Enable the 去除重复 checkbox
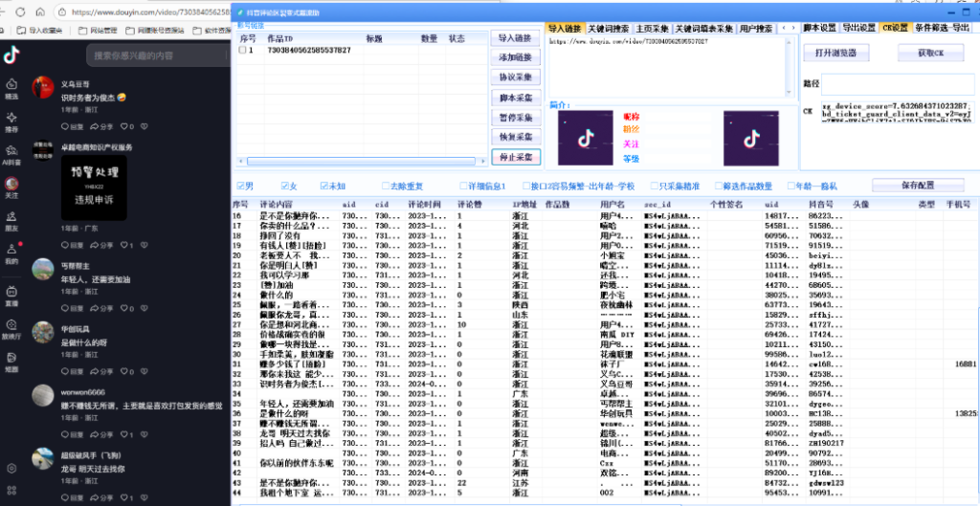This screenshot has height=506, width=980. tap(386, 186)
